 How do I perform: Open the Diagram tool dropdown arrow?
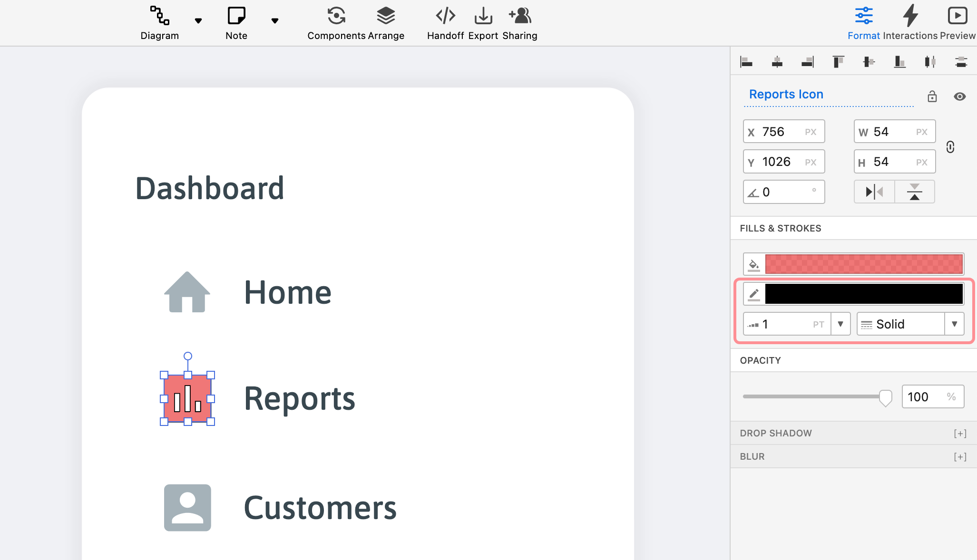pos(198,20)
